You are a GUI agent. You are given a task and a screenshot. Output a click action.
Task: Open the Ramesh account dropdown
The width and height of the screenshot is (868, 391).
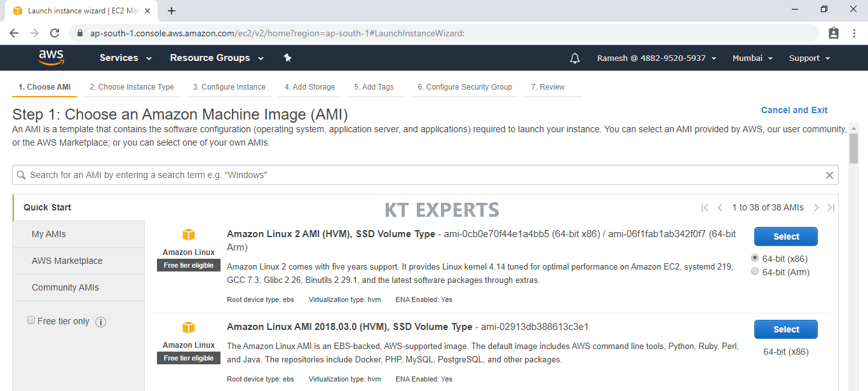click(657, 58)
